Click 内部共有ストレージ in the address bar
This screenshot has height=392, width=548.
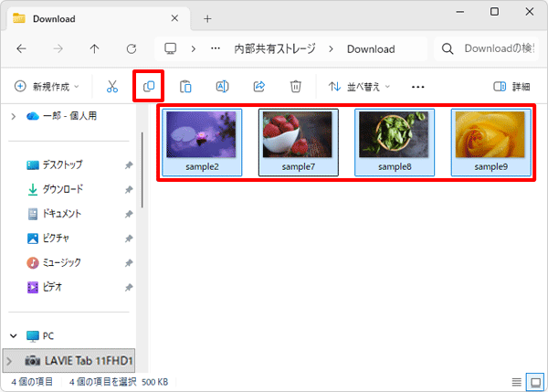tap(275, 48)
